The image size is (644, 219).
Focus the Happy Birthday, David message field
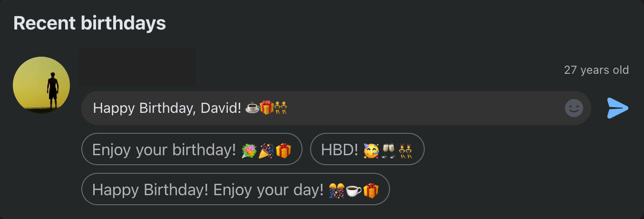336,108
